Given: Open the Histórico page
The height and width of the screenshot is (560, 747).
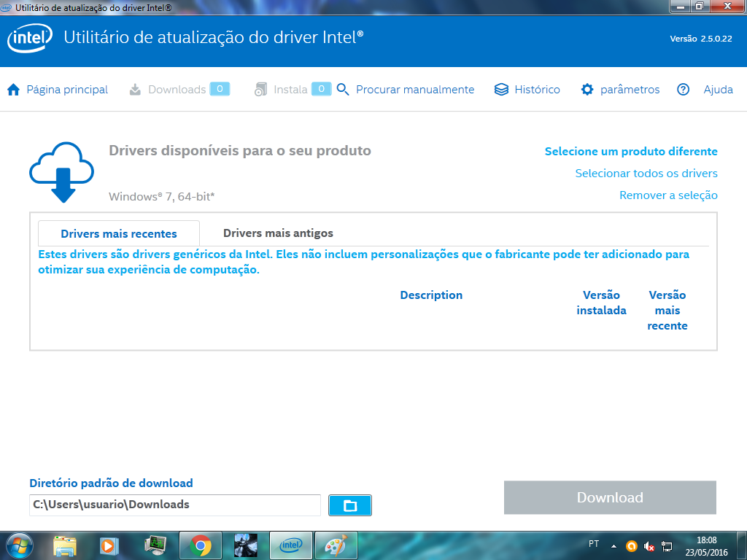Looking at the screenshot, I should coord(537,90).
